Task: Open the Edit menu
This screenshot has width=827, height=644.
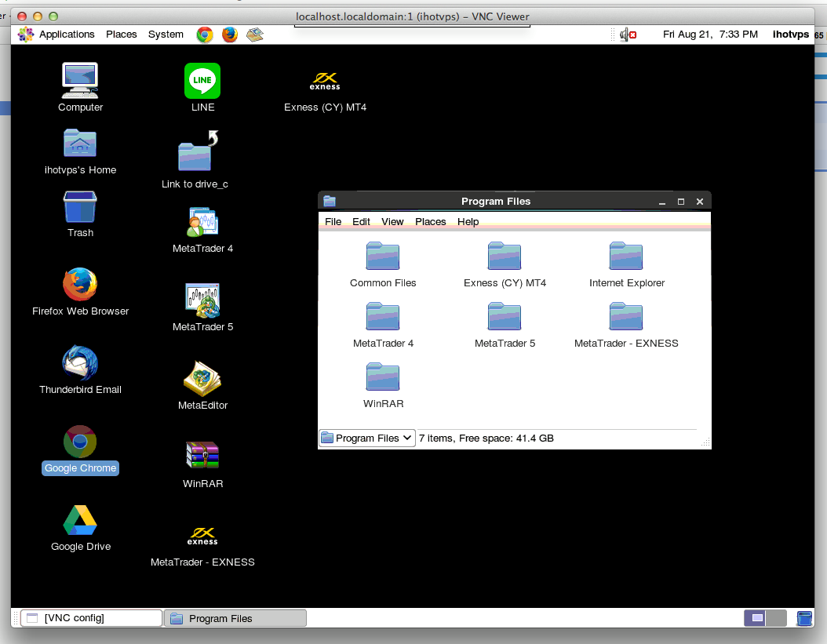Action: pyautogui.click(x=361, y=222)
